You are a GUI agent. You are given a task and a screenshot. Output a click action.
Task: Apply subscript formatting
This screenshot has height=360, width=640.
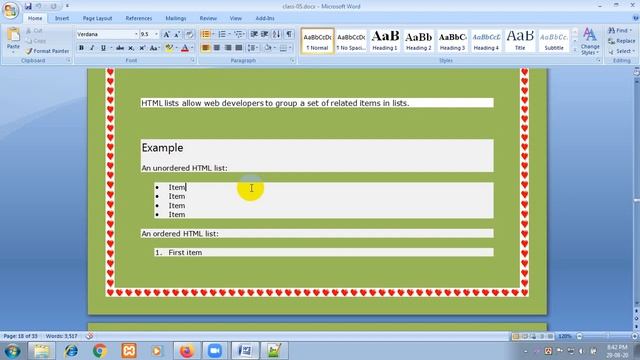[131, 48]
